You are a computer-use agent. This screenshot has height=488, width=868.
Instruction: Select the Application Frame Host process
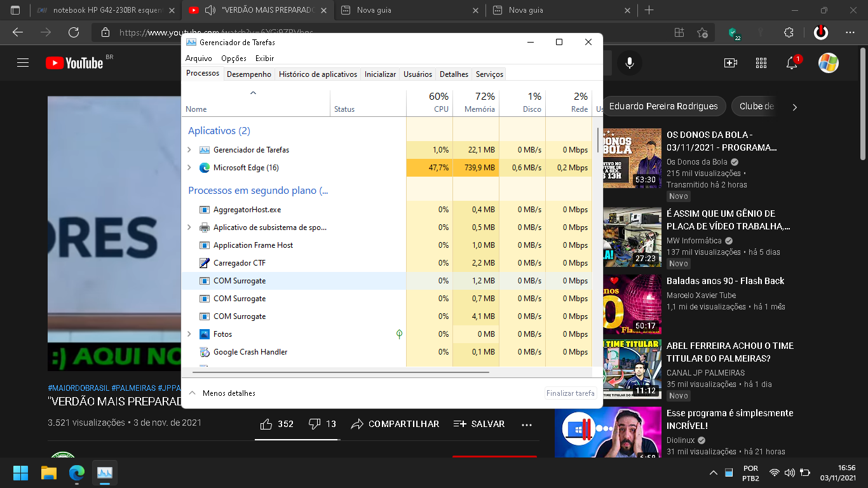tap(386, 245)
